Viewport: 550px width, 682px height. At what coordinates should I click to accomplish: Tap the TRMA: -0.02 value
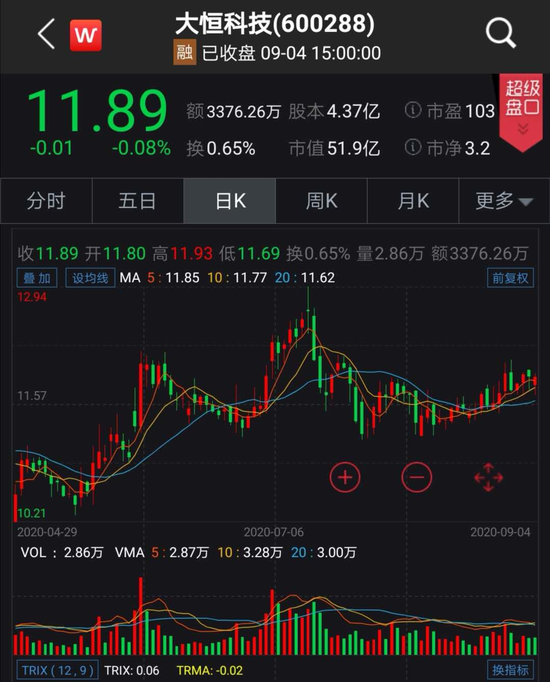[x=210, y=670]
